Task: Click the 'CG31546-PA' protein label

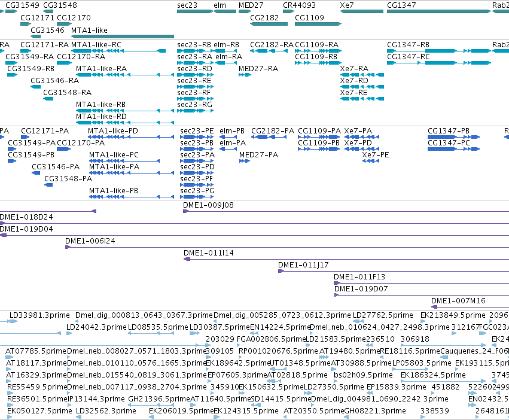Action: pyautogui.click(x=56, y=167)
